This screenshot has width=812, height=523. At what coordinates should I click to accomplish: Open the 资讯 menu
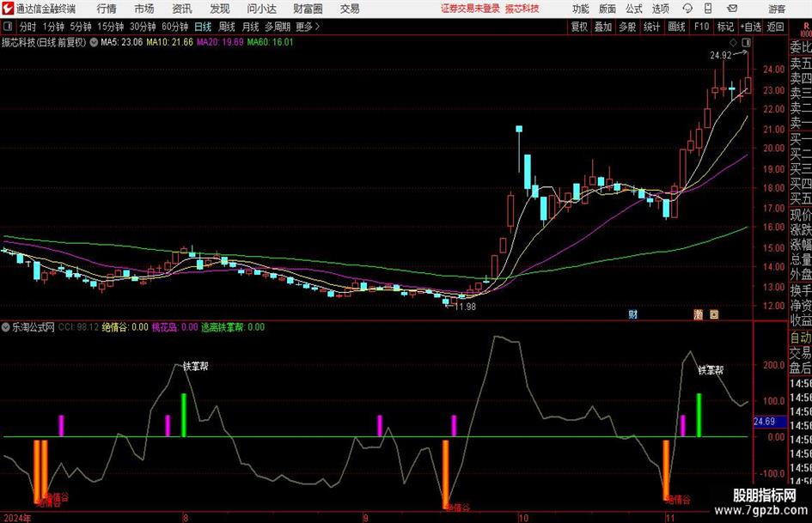pyautogui.click(x=182, y=9)
